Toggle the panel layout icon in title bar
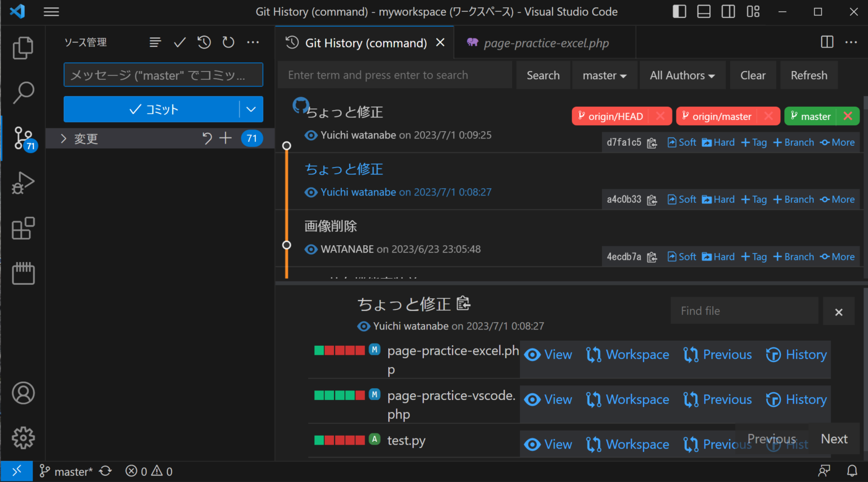This screenshot has height=482, width=868. click(x=704, y=11)
